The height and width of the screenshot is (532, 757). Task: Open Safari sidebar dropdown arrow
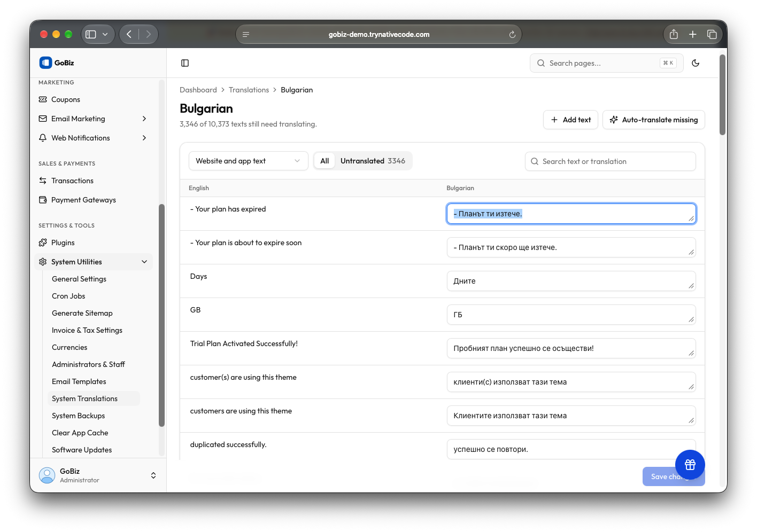click(105, 34)
